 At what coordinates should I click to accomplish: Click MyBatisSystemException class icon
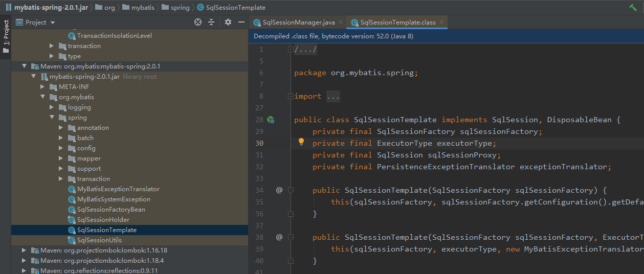pos(72,199)
